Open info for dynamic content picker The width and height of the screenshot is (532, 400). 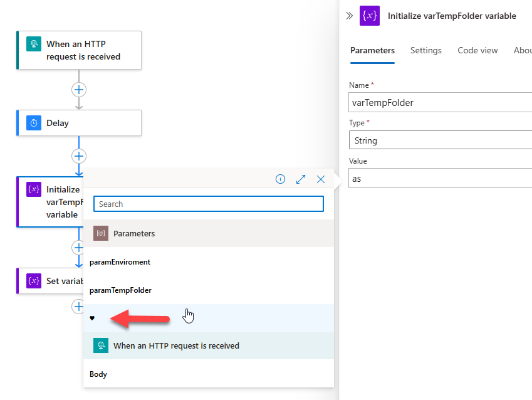tap(280, 179)
